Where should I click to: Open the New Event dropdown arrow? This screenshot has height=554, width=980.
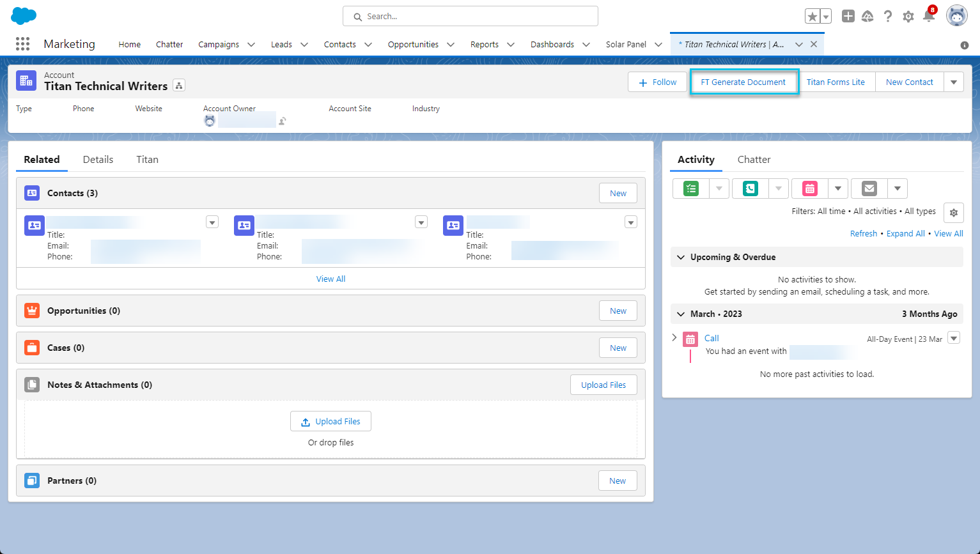point(838,189)
